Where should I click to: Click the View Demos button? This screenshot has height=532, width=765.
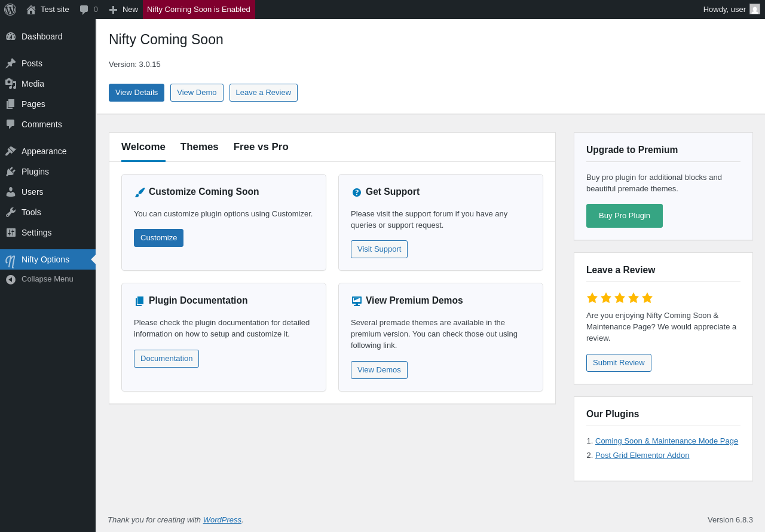point(379,370)
